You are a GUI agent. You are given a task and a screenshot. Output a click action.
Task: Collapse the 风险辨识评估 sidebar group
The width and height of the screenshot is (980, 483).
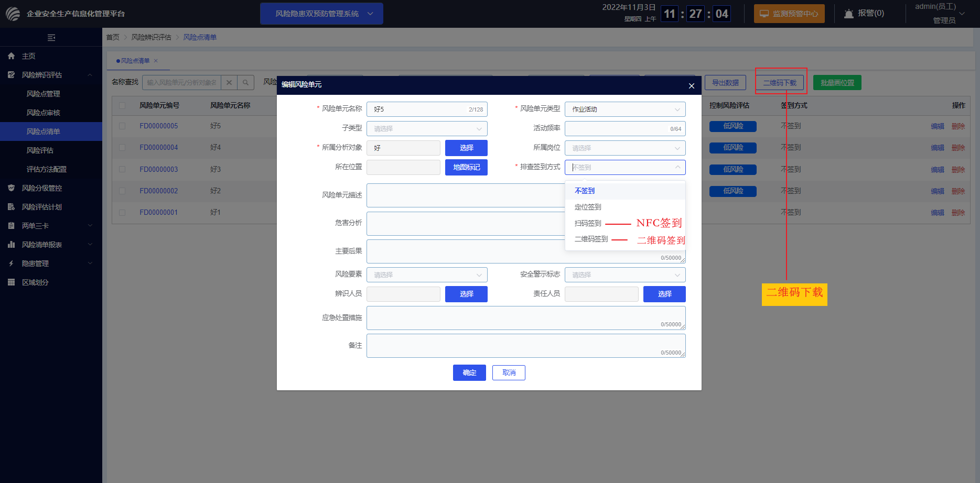point(90,75)
